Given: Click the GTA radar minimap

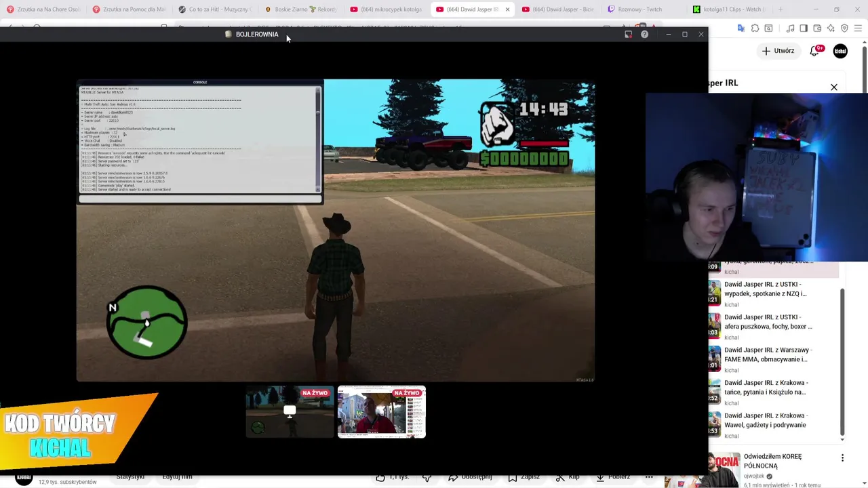Looking at the screenshot, I should [x=146, y=322].
